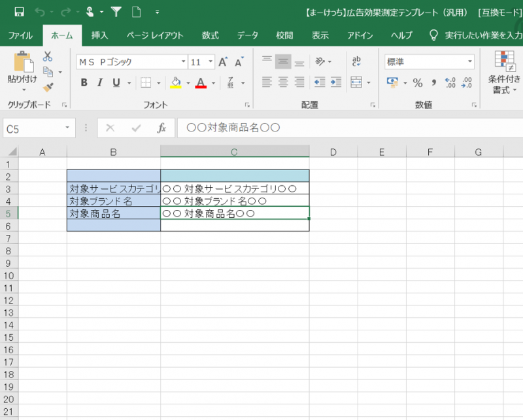523x420 pixels.
Task: Toggle middle vertical alignment
Action: coord(283,61)
